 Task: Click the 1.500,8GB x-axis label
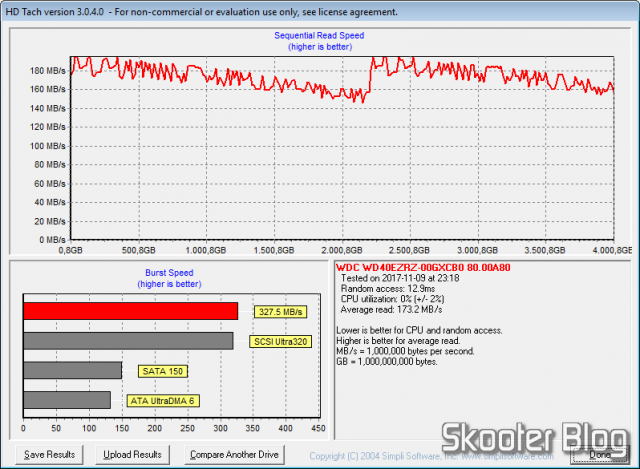[x=274, y=250]
